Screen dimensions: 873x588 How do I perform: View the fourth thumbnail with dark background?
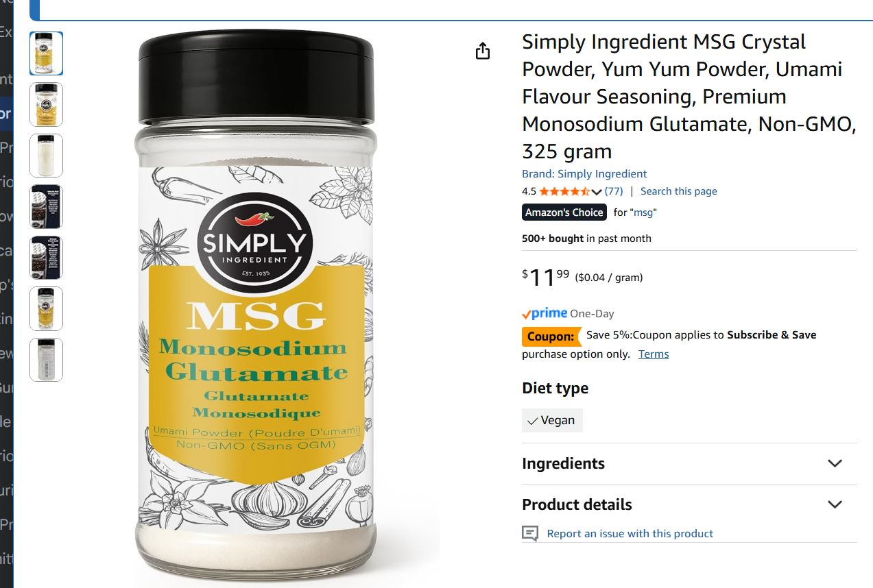point(46,206)
